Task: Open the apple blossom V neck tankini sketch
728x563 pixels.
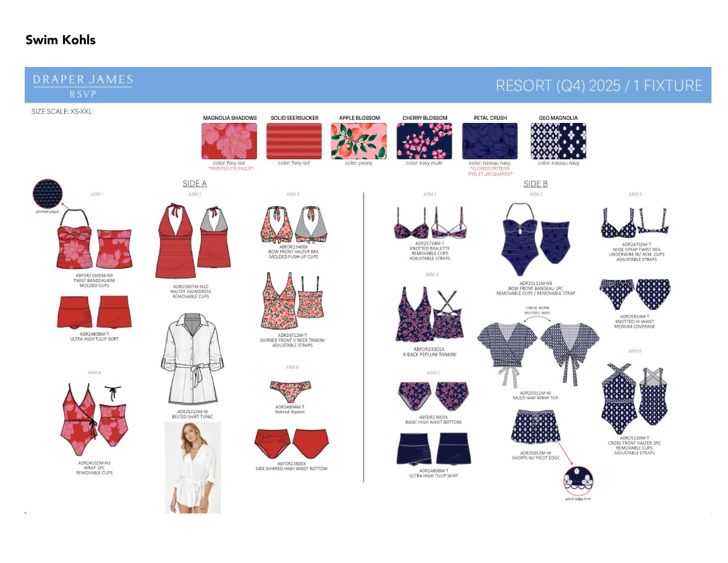Action: (293, 301)
